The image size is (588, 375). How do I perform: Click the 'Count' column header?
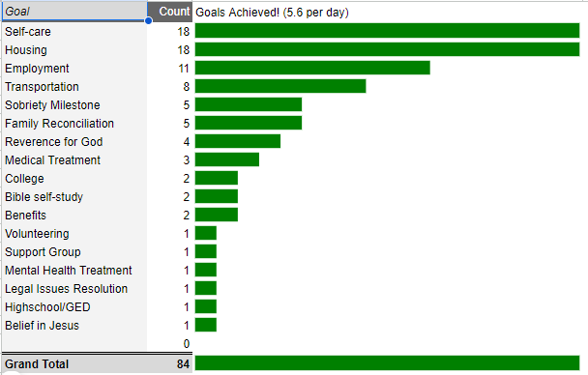click(x=170, y=12)
